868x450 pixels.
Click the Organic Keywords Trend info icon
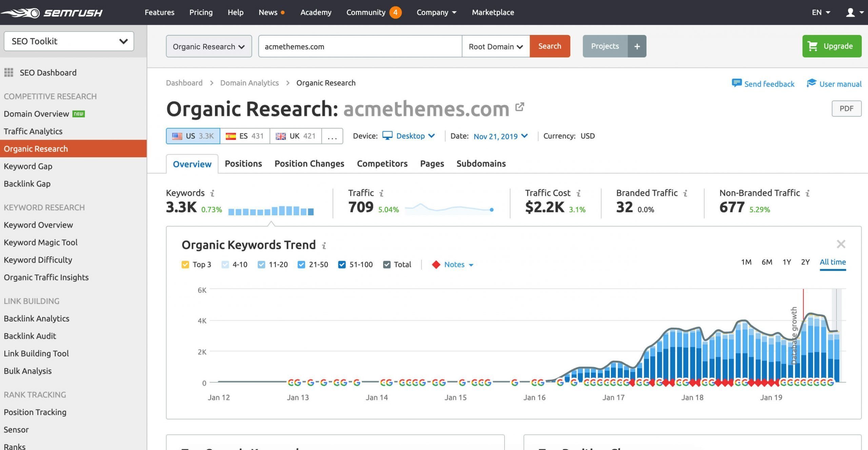coord(324,246)
